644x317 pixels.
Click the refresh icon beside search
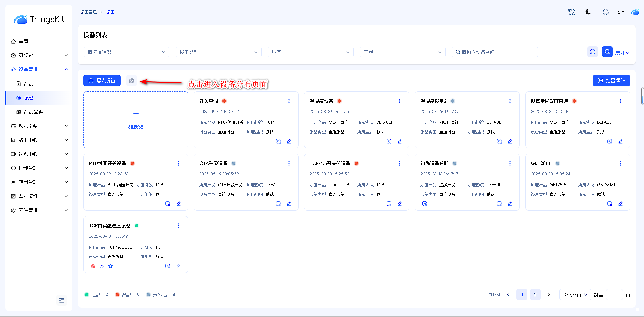[593, 52]
